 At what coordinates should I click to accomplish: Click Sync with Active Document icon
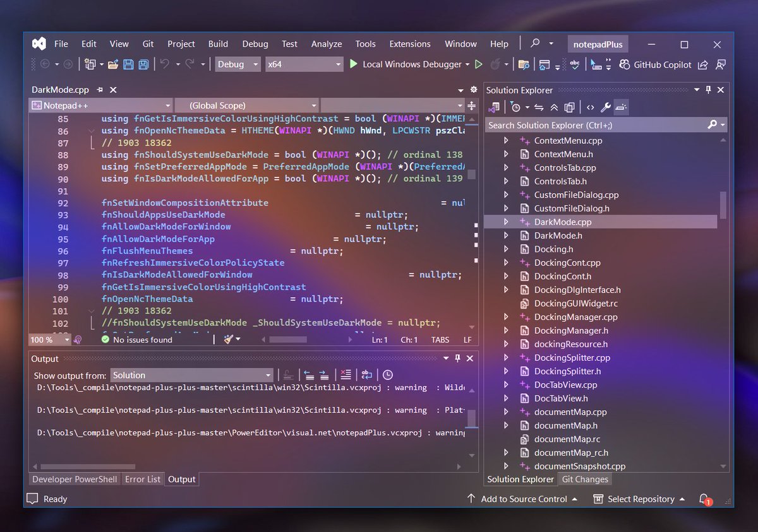(x=539, y=107)
